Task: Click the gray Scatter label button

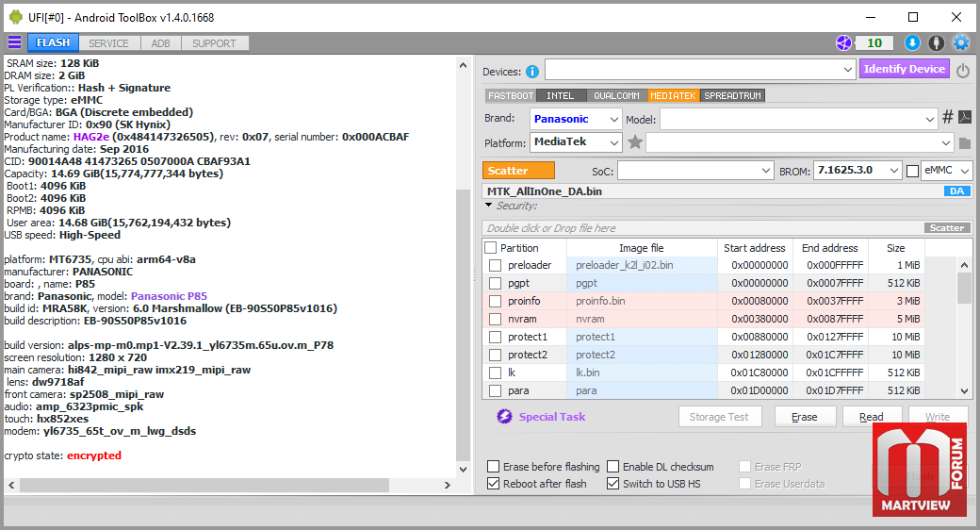Action: [x=947, y=228]
